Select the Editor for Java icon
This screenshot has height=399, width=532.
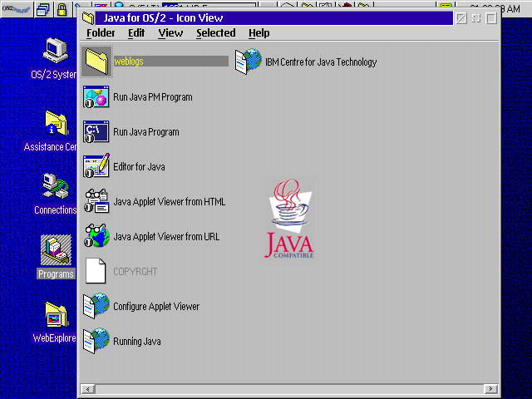(96, 166)
